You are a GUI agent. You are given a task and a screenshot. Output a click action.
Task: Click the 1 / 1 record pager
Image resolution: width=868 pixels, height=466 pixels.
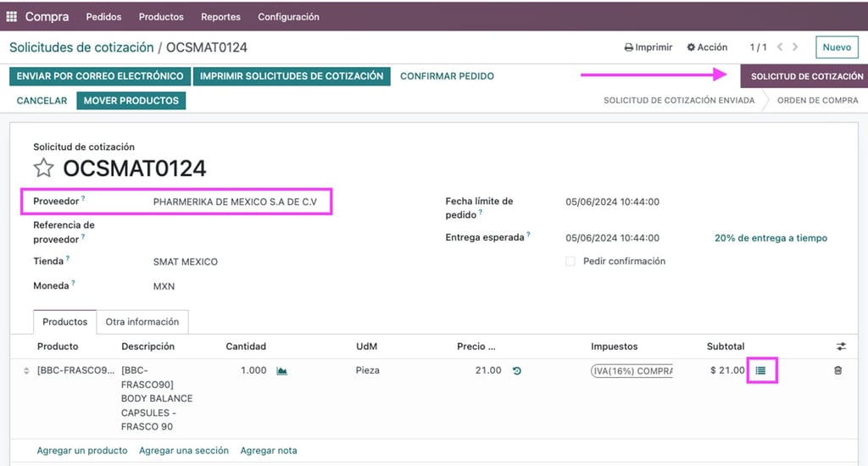(759, 47)
